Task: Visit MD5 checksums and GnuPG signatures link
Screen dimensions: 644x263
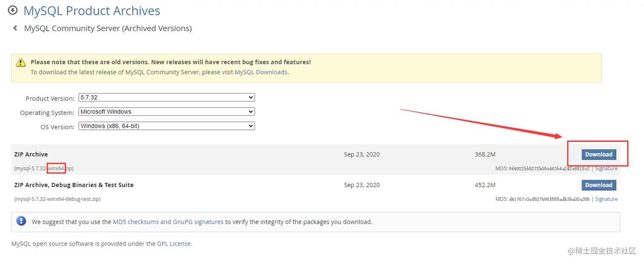Action: 168,222
